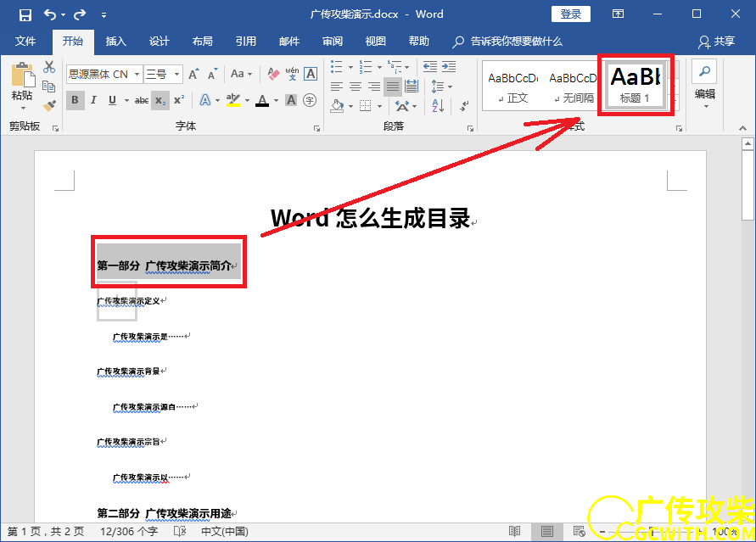
Task: Insert enclosed character (字) icon
Action: (310, 100)
